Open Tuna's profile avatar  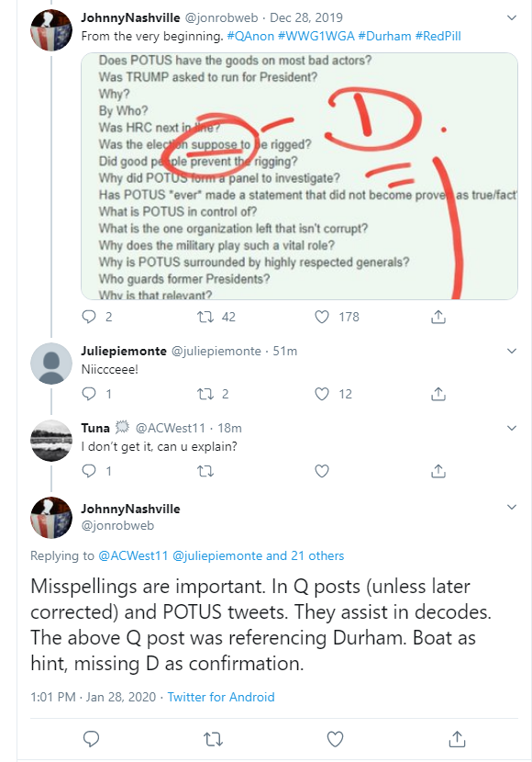click(x=51, y=441)
